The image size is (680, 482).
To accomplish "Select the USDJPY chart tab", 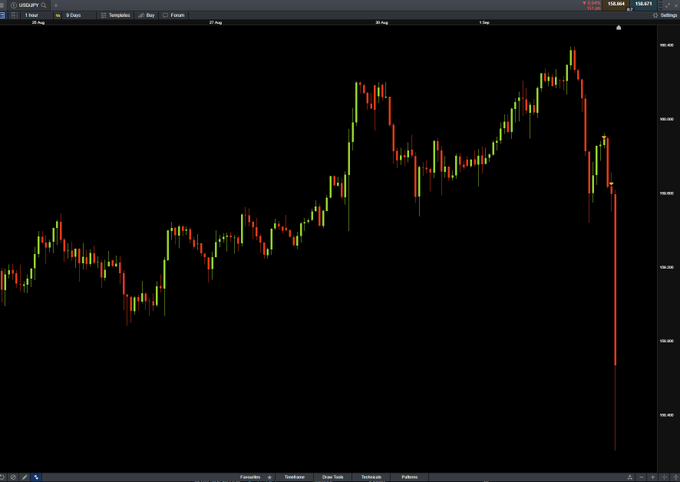I will [x=28, y=5].
